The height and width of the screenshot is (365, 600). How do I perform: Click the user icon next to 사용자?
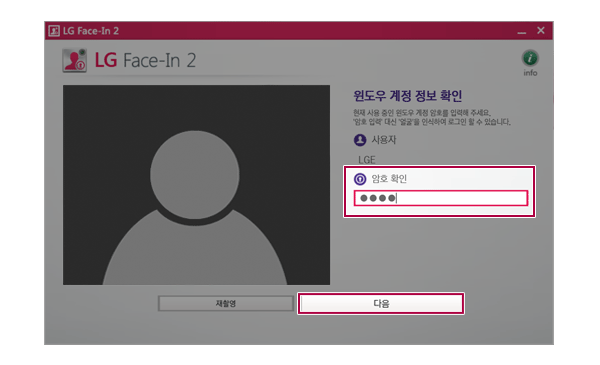(360, 140)
